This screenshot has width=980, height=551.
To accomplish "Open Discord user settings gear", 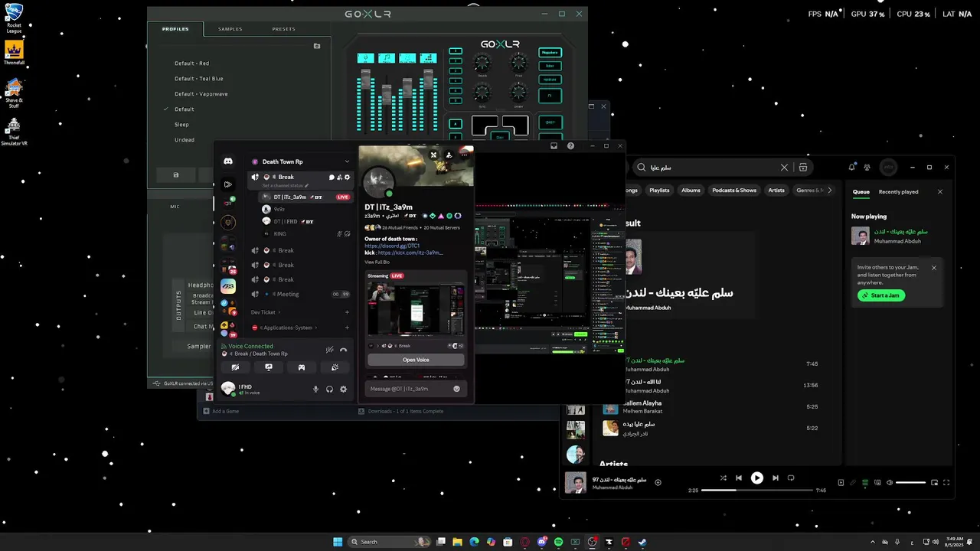I will (x=343, y=389).
